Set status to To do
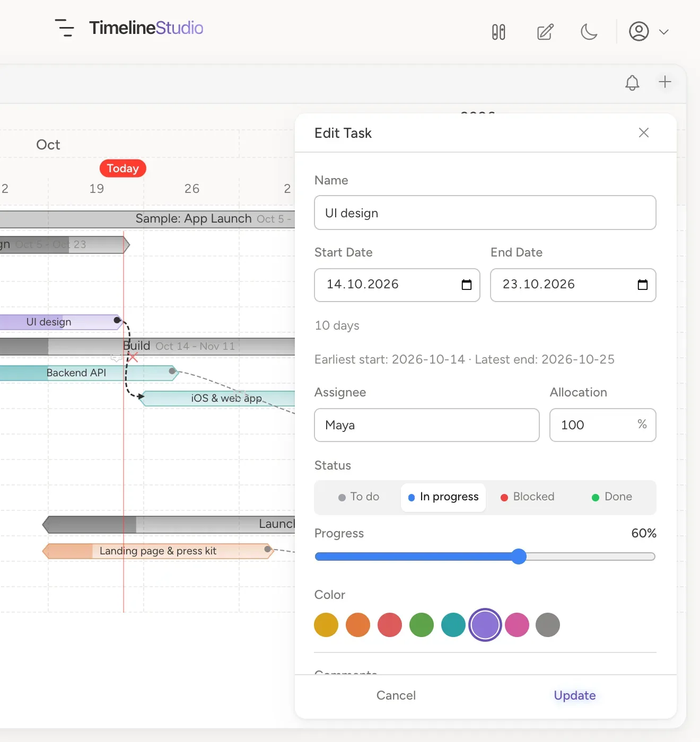Screen dimensions: 700x742 359,497
